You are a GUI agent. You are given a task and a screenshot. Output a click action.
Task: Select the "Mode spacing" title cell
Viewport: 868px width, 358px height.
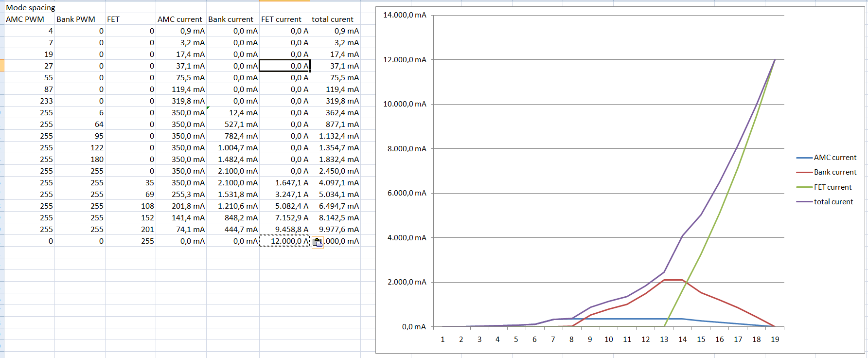pos(30,8)
